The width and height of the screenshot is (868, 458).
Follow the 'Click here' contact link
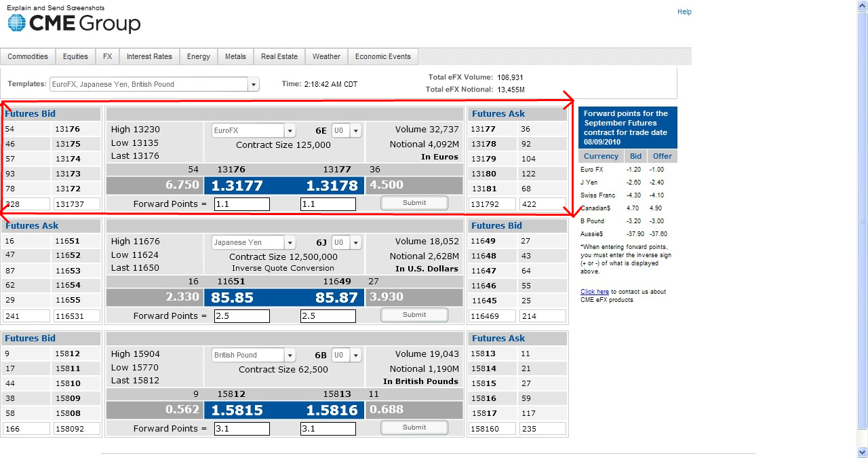tap(594, 292)
